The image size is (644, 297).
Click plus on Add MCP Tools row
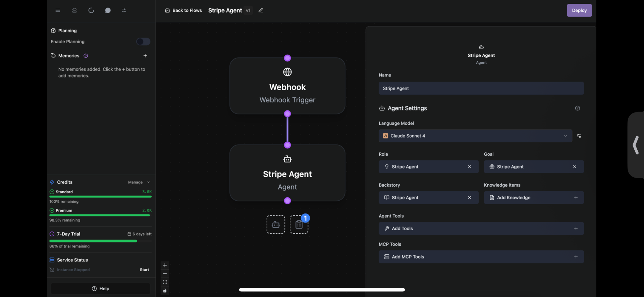576,257
